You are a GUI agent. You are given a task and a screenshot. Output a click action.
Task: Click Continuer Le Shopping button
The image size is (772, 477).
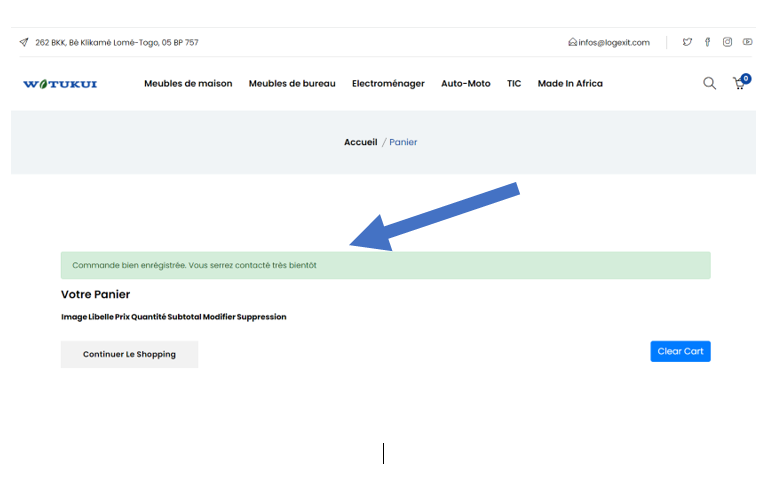[x=129, y=354]
